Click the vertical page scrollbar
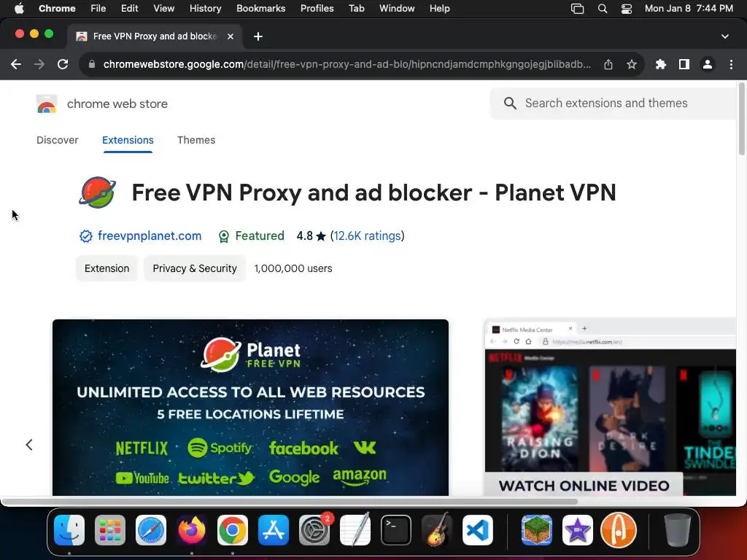Screen dimensions: 747x560 [741, 119]
